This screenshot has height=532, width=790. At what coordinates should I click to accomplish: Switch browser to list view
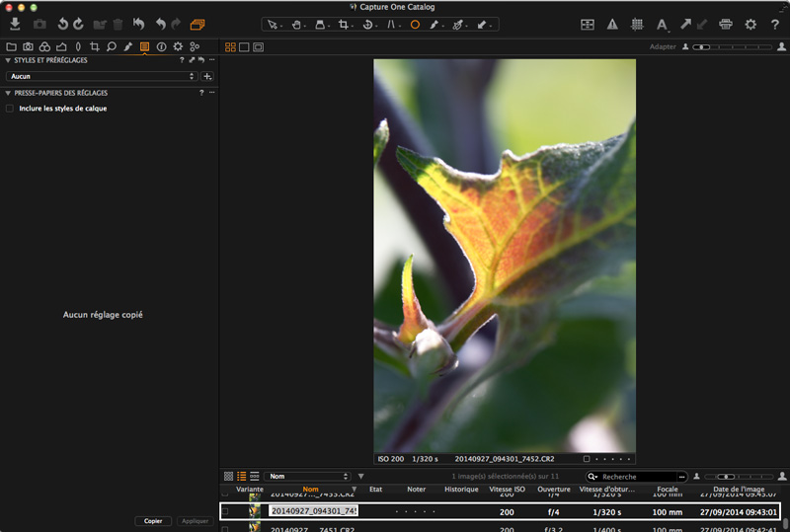pyautogui.click(x=242, y=476)
